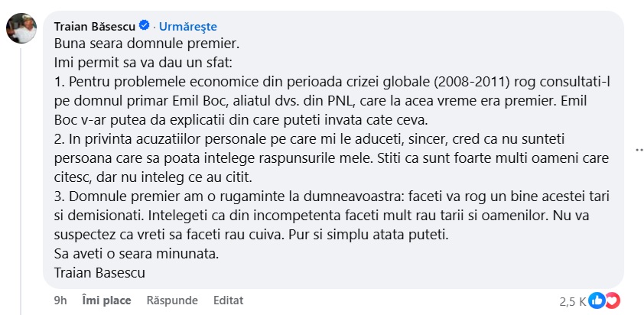
Task: Click the red heart reaction icon
Action: (x=611, y=300)
